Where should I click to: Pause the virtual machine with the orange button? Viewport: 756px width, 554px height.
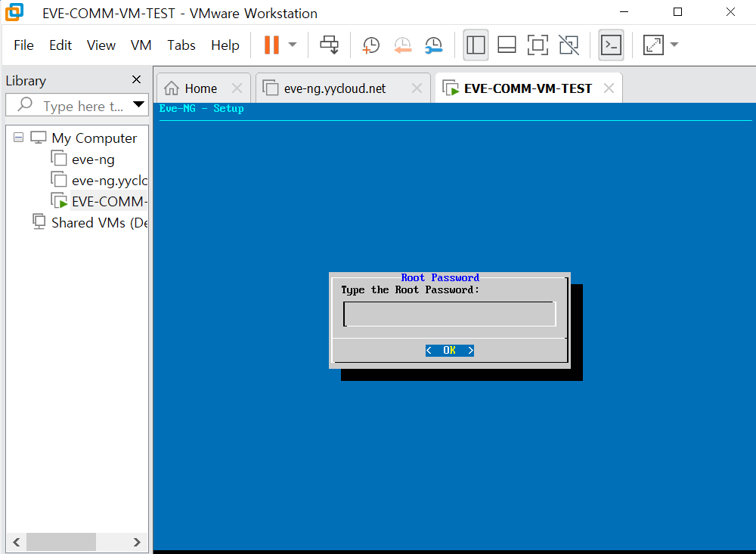[271, 45]
